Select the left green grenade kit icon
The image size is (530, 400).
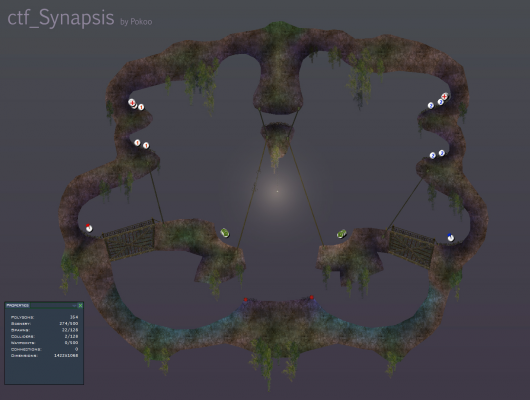[225, 233]
